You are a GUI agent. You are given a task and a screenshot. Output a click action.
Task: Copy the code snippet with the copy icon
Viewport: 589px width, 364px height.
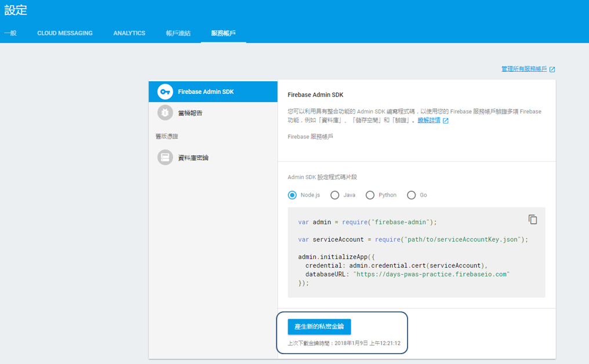[533, 219]
